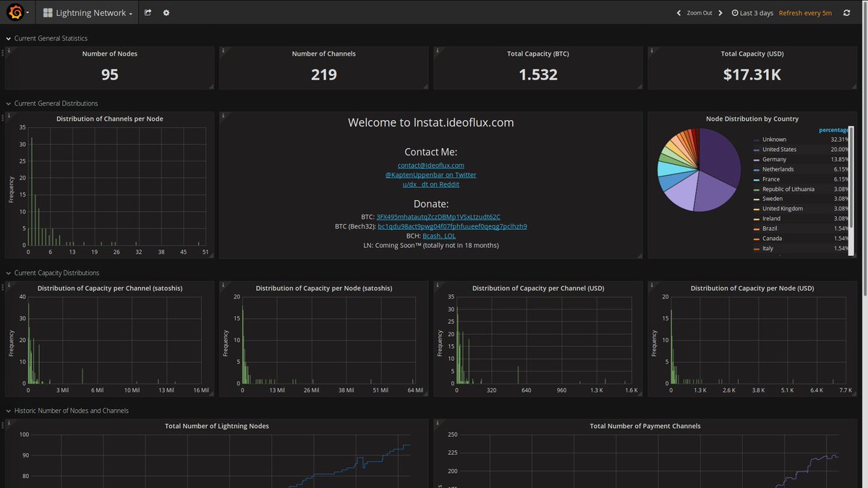868x488 pixels.
Task: Open the contact@ideoflux.com email link
Action: 431,166
